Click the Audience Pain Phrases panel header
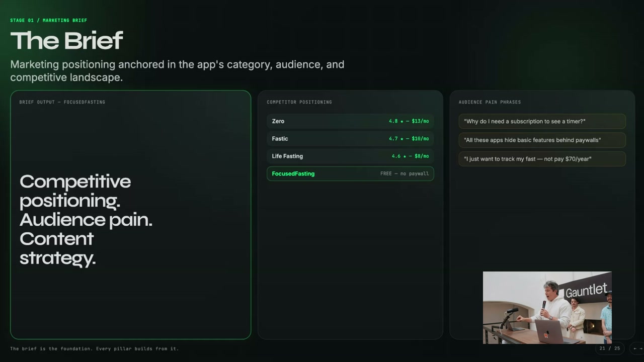This screenshot has height=362, width=644. 490,102
